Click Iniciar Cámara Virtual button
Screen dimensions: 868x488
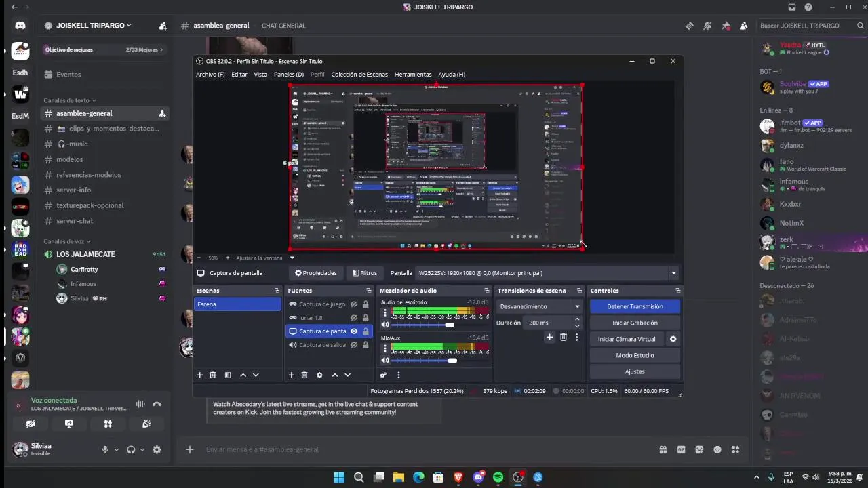pyautogui.click(x=627, y=339)
